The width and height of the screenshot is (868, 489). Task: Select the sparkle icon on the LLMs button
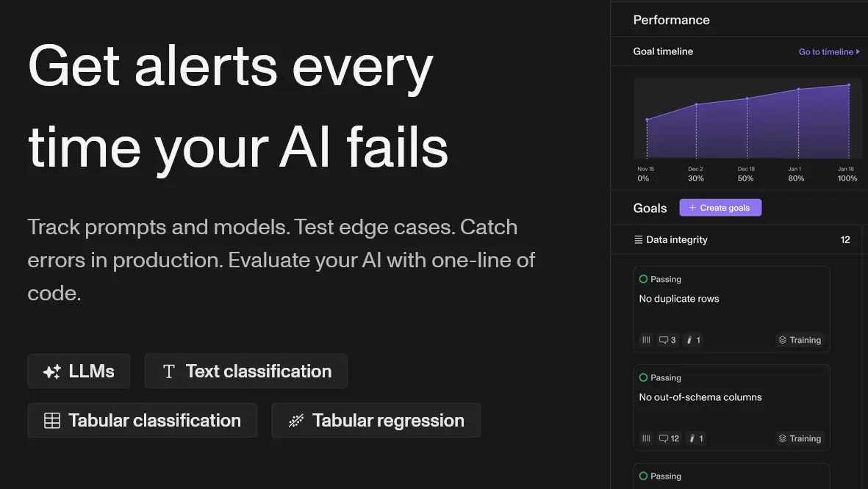50,371
